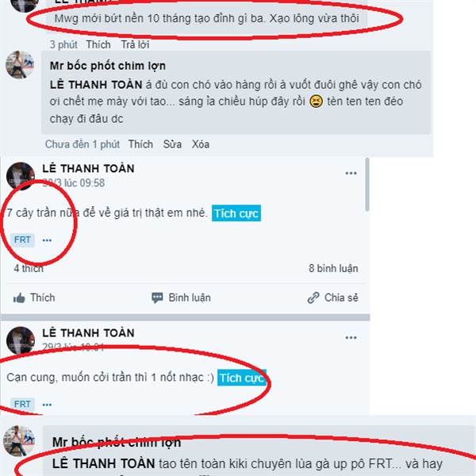Select the FRT ticker tag on second post
This screenshot has width=476, height=476.
tap(22, 405)
